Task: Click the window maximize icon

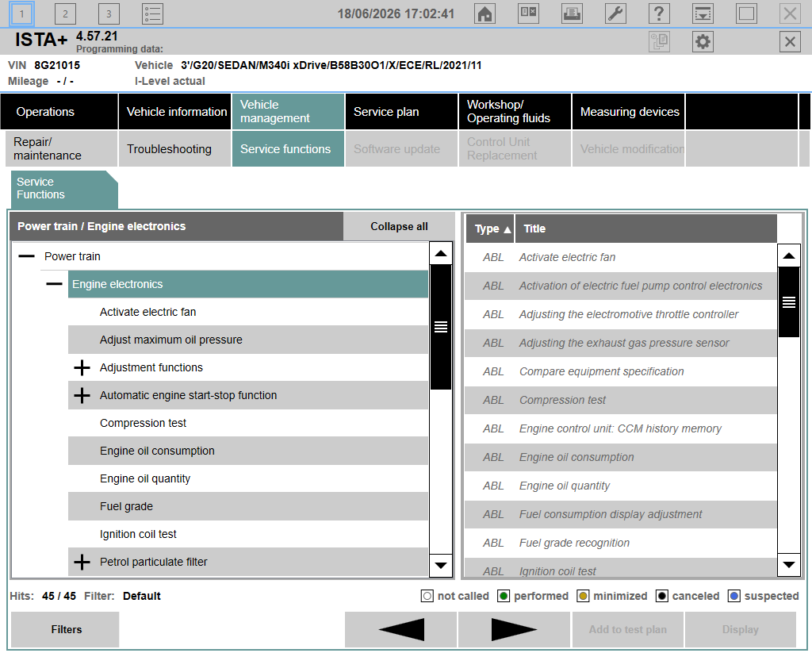Action: coord(746,13)
